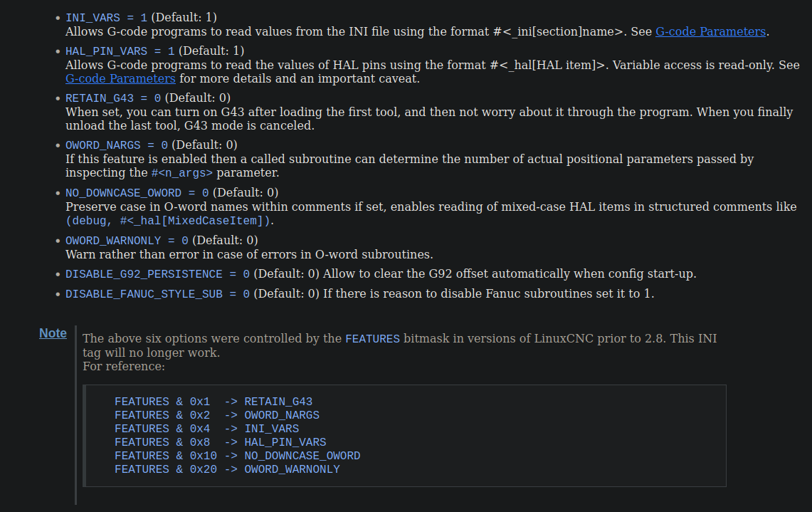This screenshot has height=512, width=812.
Task: Click the FEATURES & 0x8 -> HAL_PIN_VARS line
Action: click(221, 442)
